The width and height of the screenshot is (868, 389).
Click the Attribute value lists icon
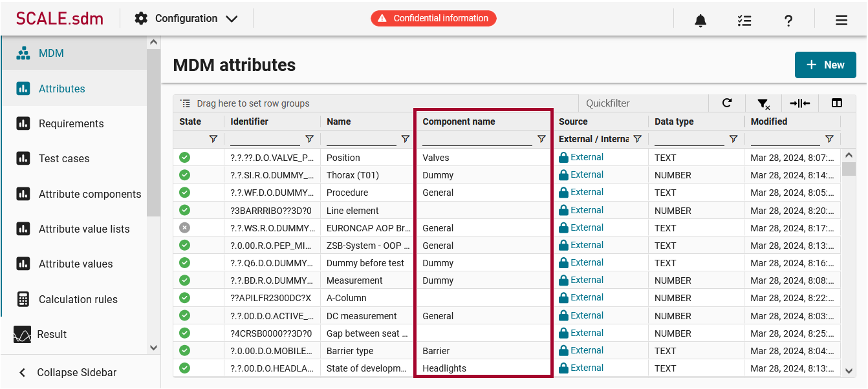click(23, 229)
